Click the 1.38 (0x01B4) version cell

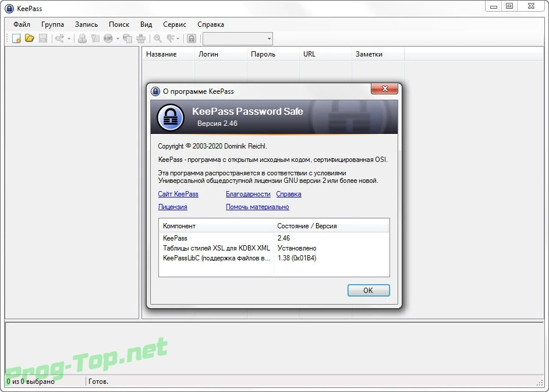coord(297,258)
